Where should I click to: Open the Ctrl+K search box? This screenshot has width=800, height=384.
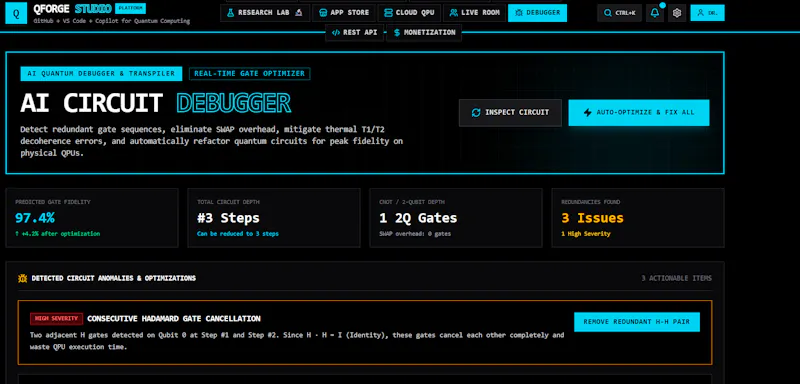click(x=619, y=13)
